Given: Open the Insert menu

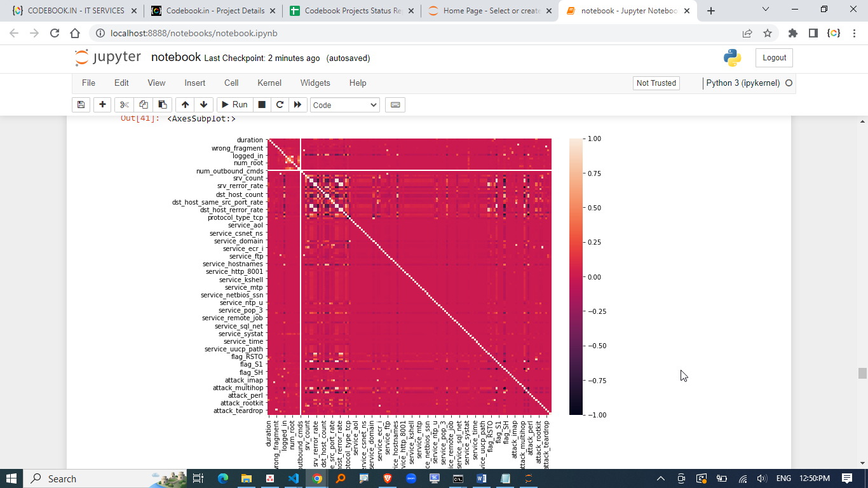Looking at the screenshot, I should [x=195, y=83].
